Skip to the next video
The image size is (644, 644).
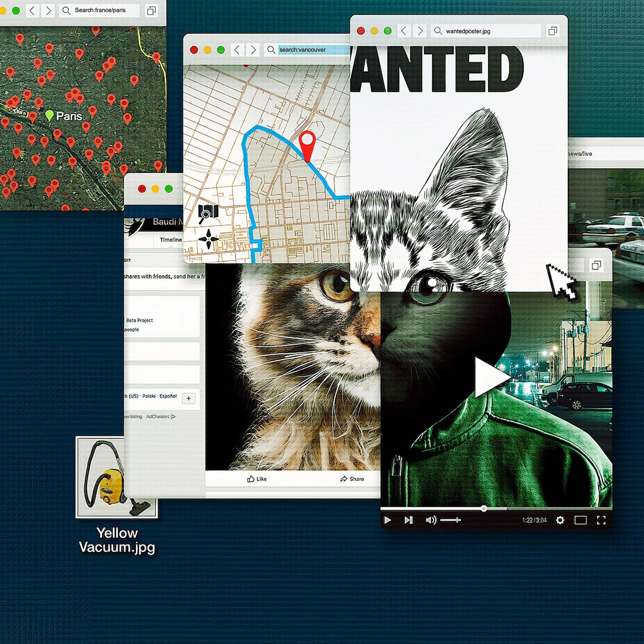click(x=408, y=519)
